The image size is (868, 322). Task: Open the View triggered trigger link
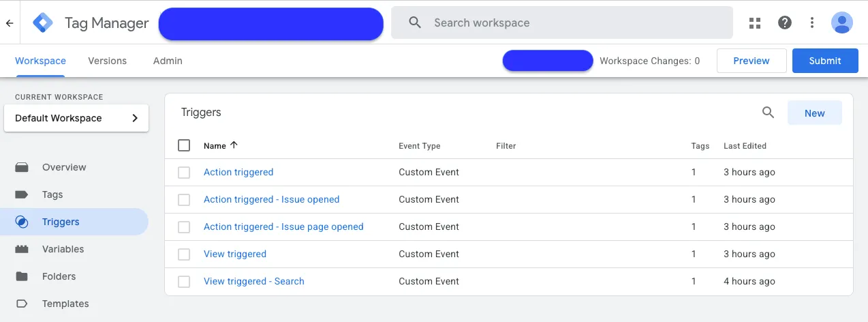click(x=235, y=254)
